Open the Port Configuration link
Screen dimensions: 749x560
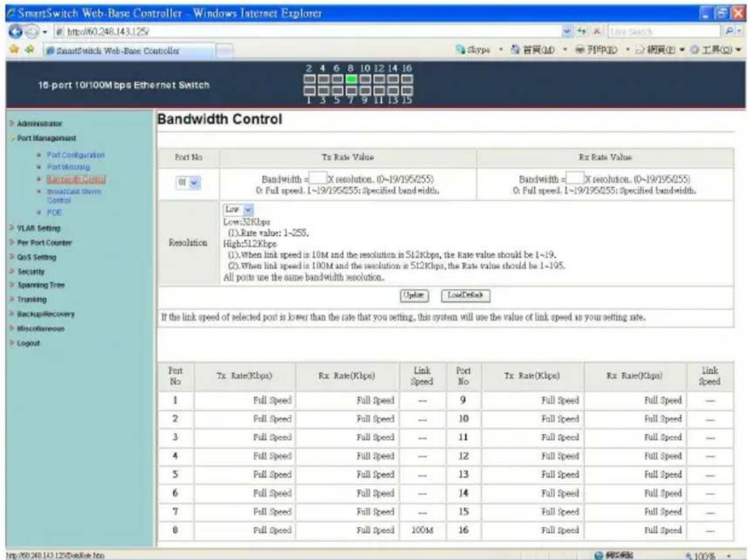(x=76, y=155)
